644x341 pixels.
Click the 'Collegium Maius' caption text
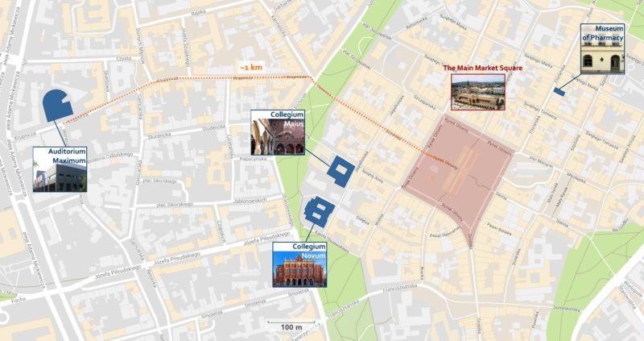tap(287, 119)
